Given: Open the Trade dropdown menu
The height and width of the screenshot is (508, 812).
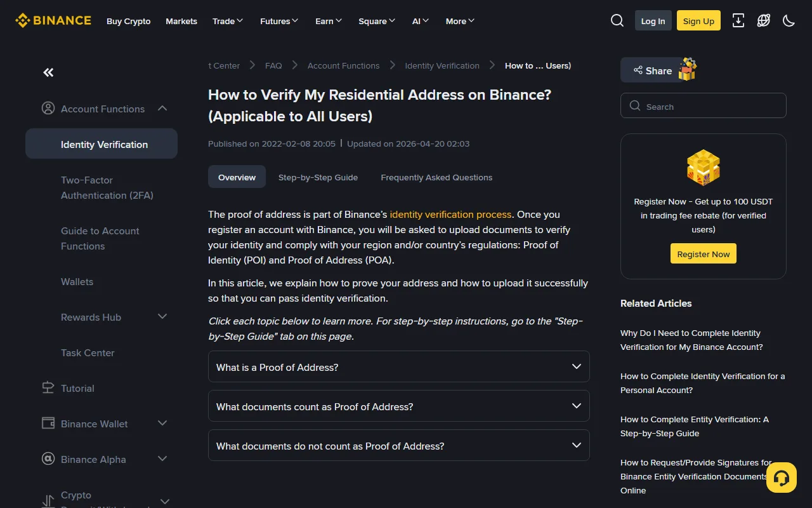Looking at the screenshot, I should 228,21.
